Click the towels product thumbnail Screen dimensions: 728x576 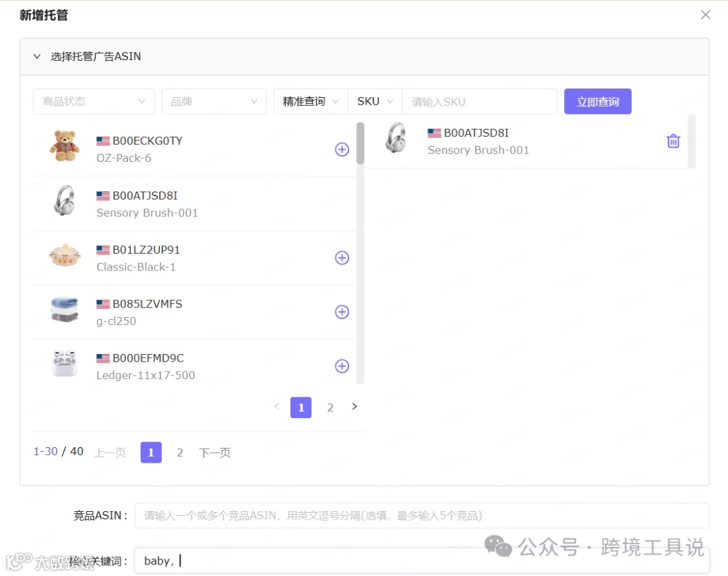click(x=65, y=310)
